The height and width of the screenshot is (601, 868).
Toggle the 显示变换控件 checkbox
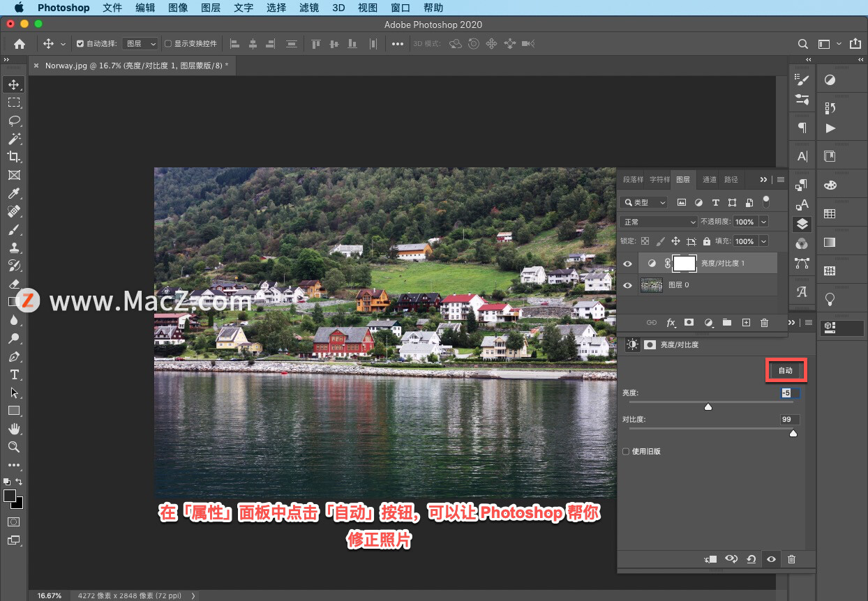[x=168, y=44]
